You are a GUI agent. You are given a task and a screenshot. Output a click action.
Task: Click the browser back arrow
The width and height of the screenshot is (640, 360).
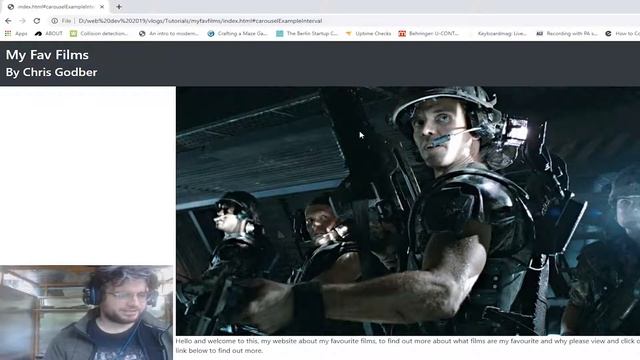pyautogui.click(x=8, y=21)
